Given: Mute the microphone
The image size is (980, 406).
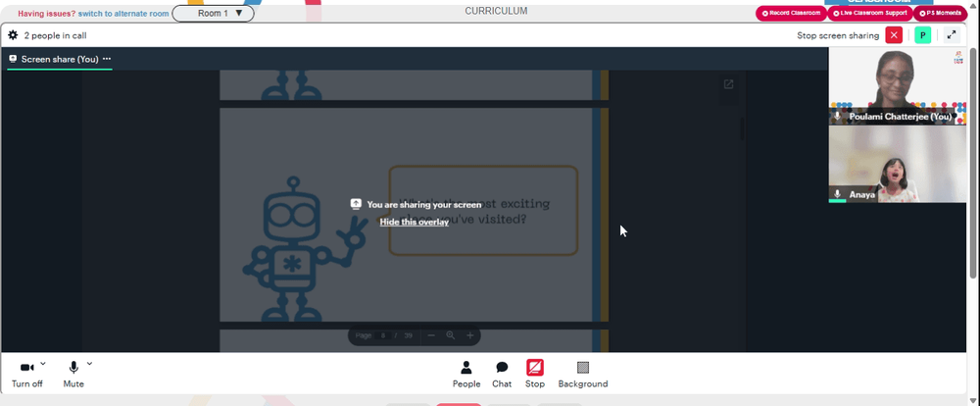Looking at the screenshot, I should tap(73, 374).
